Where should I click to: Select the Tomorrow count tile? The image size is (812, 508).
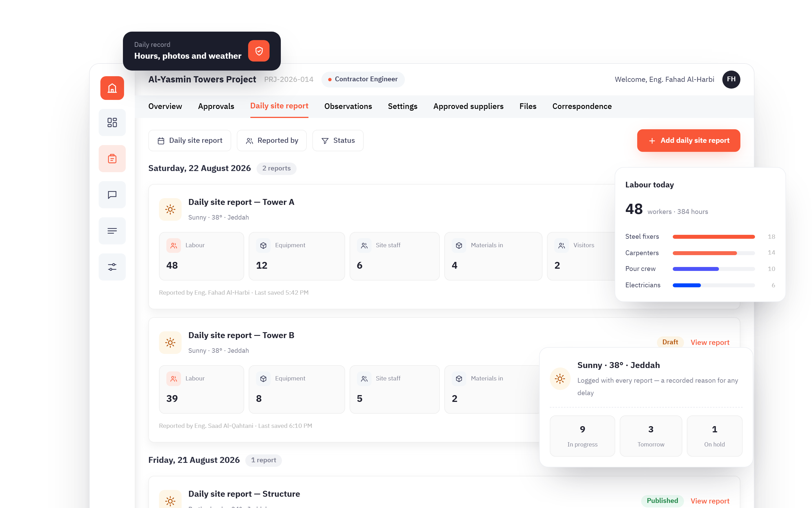(651, 436)
